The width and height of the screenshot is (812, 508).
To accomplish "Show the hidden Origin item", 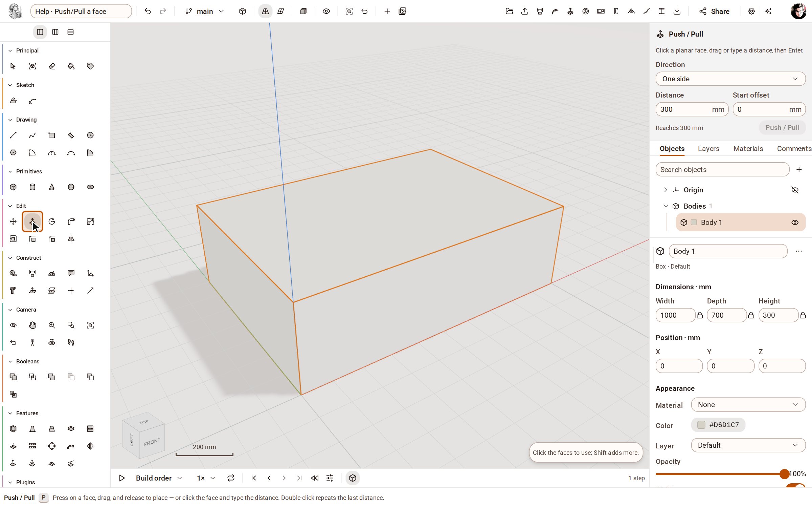I will pos(795,190).
